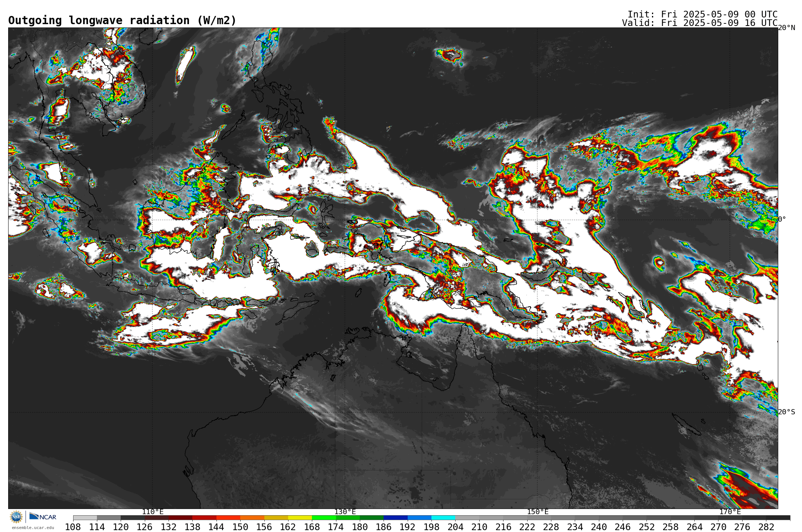Viewport: 802px width, 532px height.
Task: Pick the medium blue swatch after 192
Action: 420,518
